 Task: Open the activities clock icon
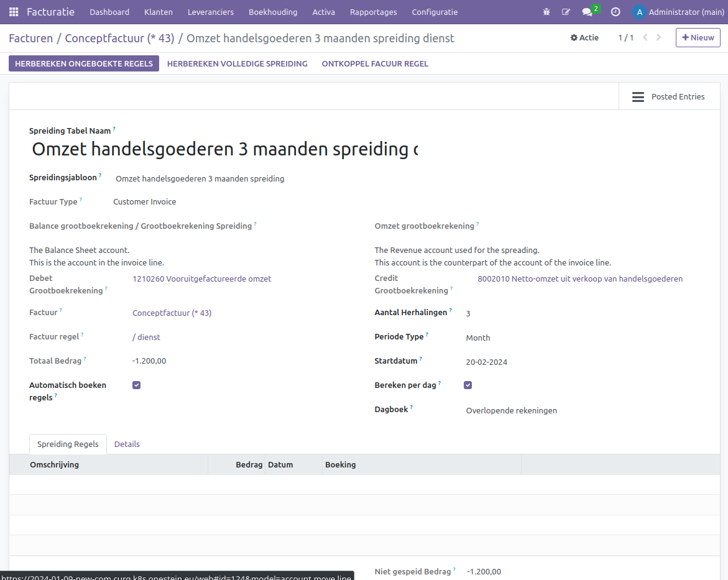pyautogui.click(x=615, y=12)
